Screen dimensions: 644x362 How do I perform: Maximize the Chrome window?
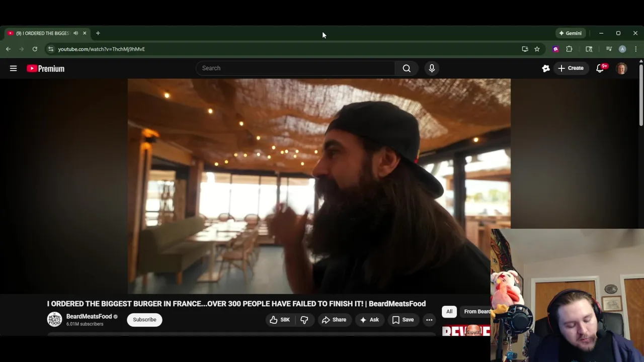click(x=618, y=33)
